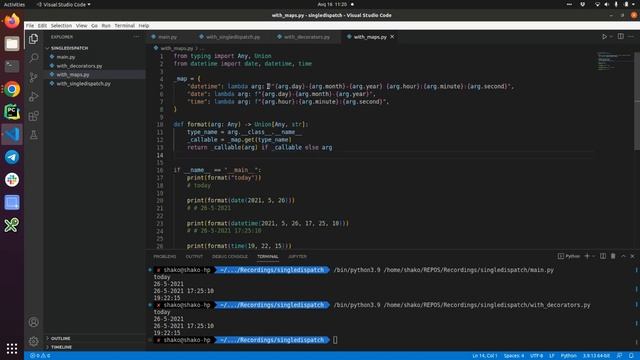This screenshot has width=640, height=360.
Task: Close the terminal panel
Action: tap(632, 256)
